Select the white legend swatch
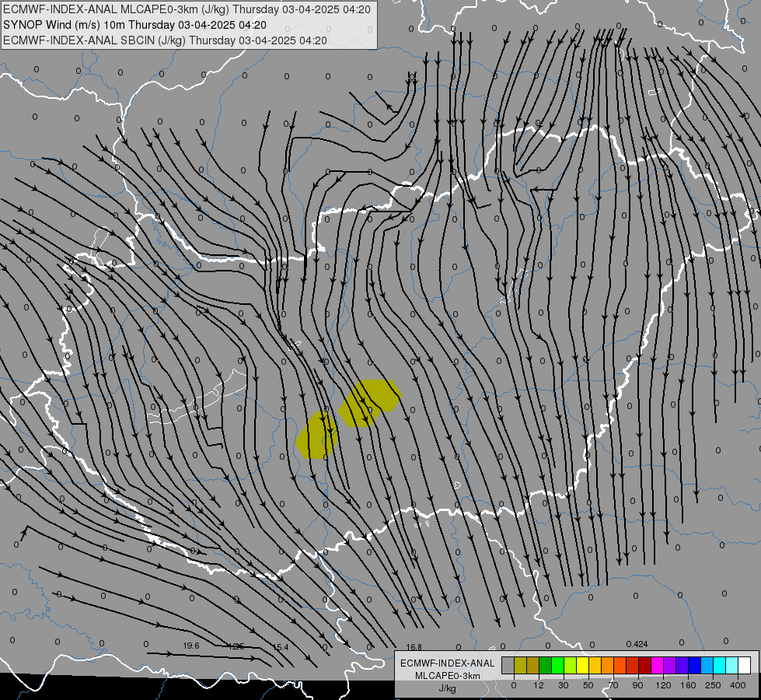Screen dimensions: 761x700 point(744,665)
